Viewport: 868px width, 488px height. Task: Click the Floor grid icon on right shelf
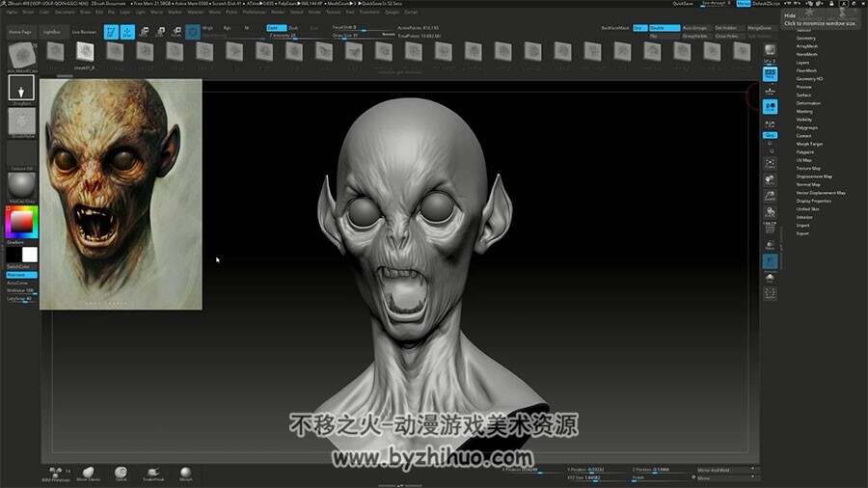pyautogui.click(x=770, y=91)
